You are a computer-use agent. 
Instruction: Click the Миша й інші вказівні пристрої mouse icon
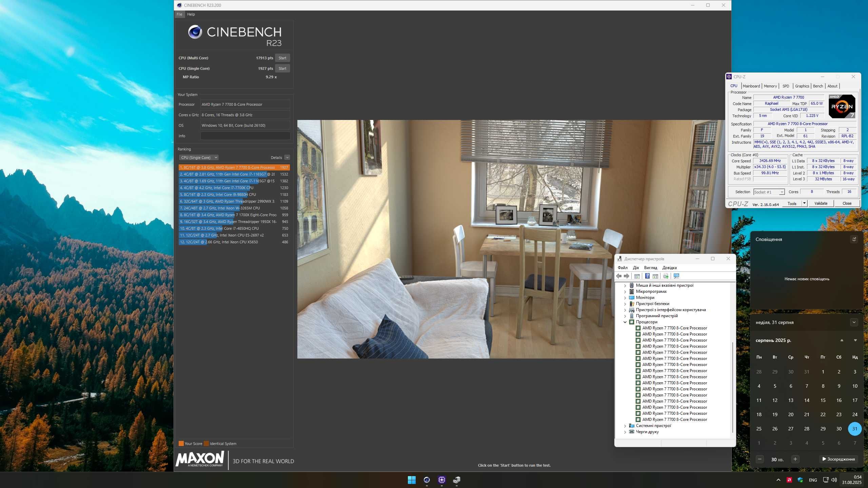tap(632, 285)
